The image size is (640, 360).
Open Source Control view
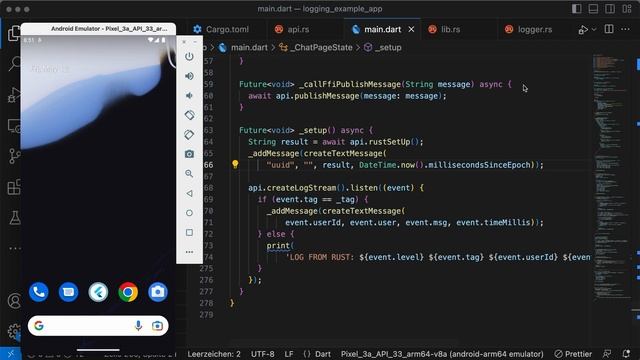14,156
